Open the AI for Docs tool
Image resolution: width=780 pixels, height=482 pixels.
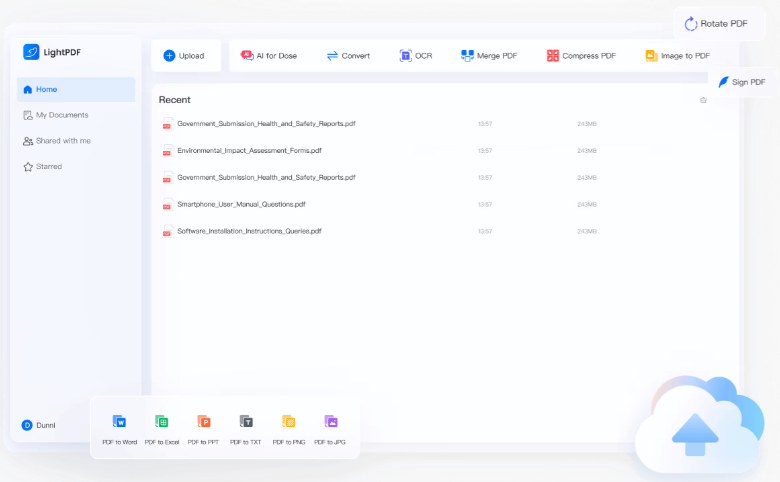point(269,56)
